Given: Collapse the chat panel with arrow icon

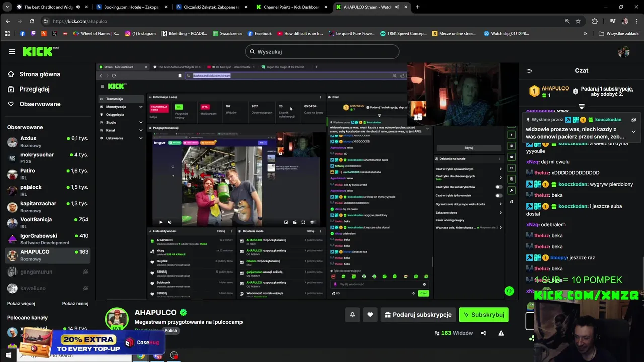Looking at the screenshot, I should [529, 71].
